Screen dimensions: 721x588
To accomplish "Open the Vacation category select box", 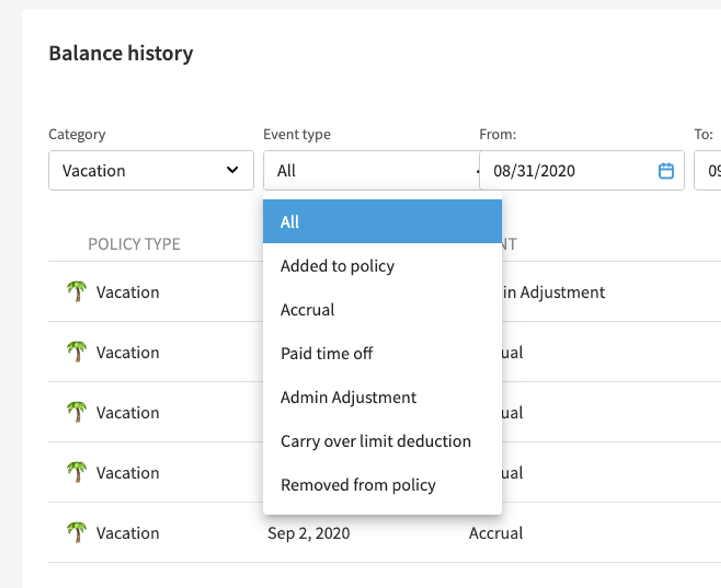I will (x=151, y=170).
